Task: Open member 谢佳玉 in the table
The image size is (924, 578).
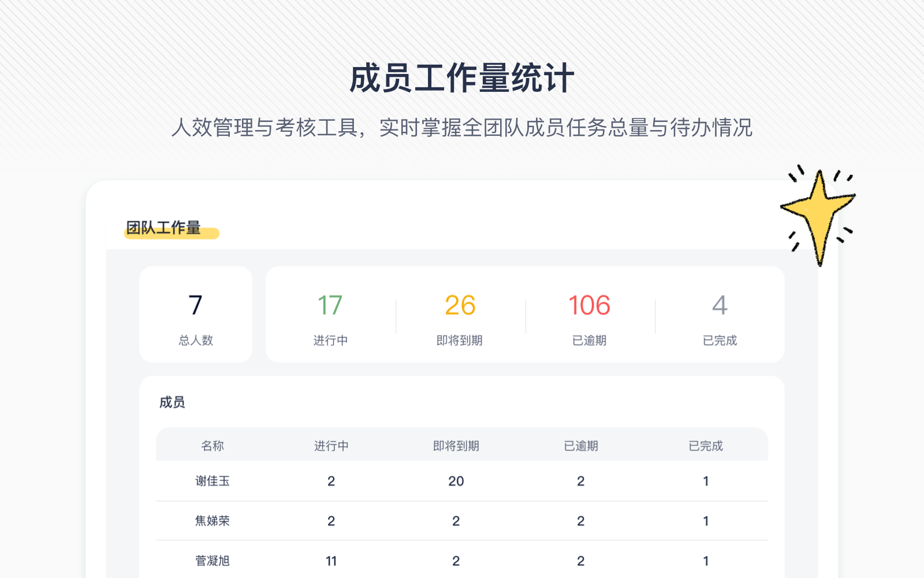Action: (x=213, y=481)
